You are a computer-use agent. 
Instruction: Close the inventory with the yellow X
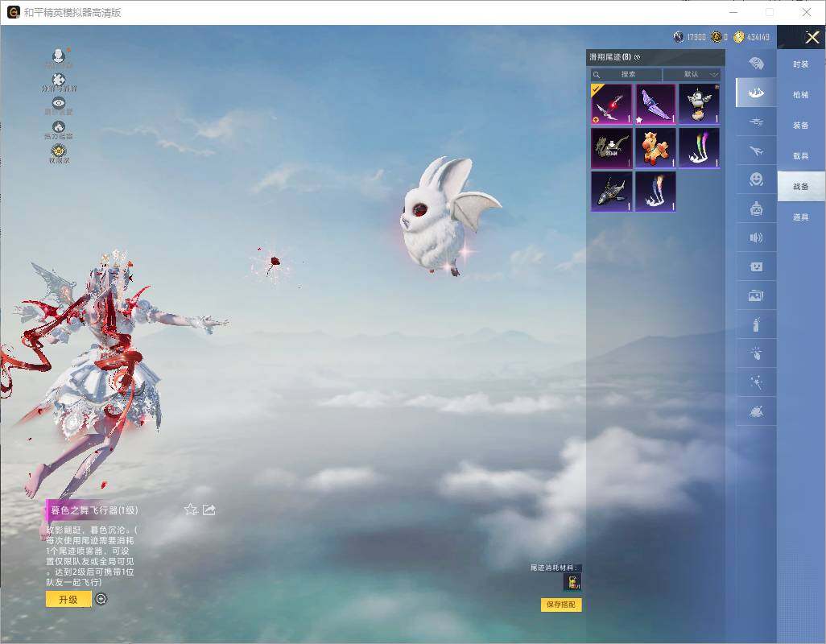point(812,37)
